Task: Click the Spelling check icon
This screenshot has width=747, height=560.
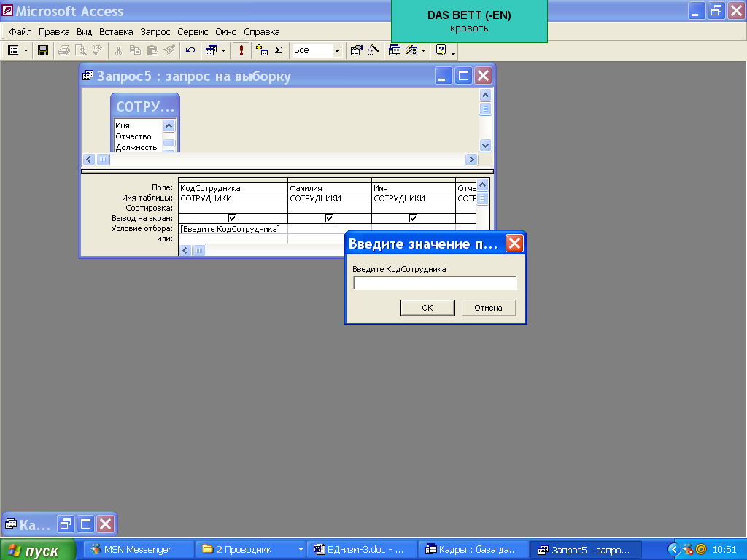Action: 97,50
